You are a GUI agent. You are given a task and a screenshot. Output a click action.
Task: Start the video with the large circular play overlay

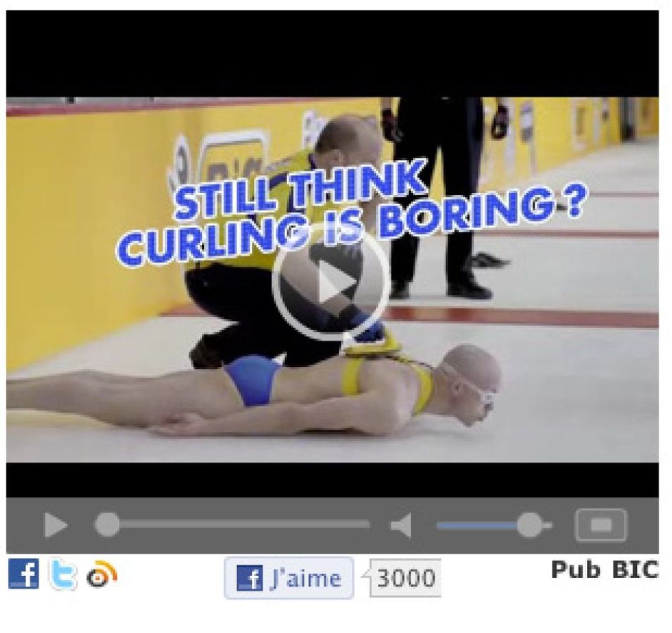click(x=331, y=282)
